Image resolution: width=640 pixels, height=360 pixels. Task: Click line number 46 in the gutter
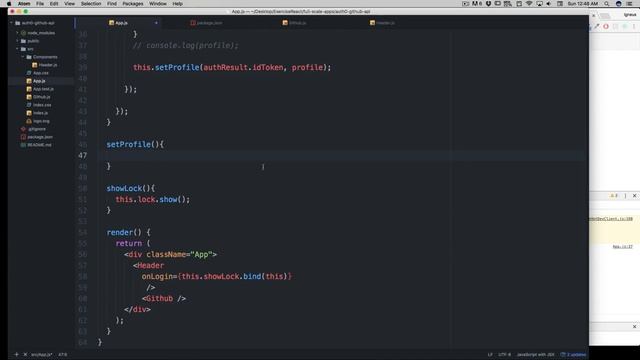coord(82,144)
